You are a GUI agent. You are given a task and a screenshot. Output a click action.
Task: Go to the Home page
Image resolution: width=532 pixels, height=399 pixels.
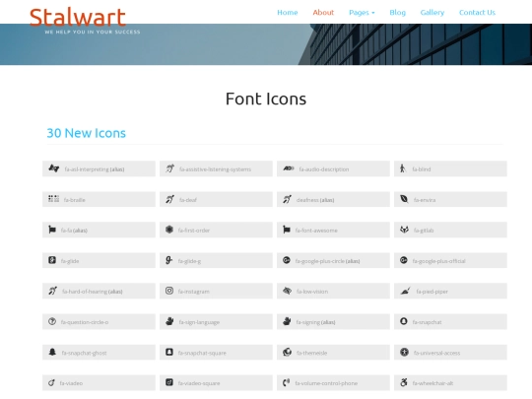click(x=288, y=13)
